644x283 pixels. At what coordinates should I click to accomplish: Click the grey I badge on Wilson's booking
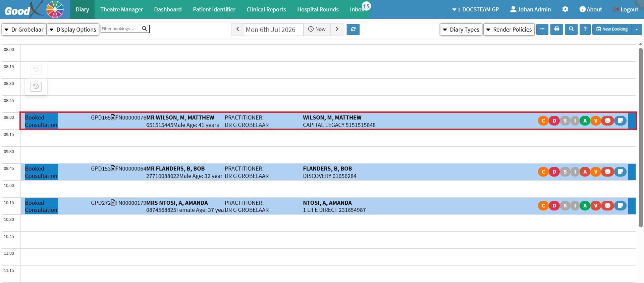click(575, 121)
